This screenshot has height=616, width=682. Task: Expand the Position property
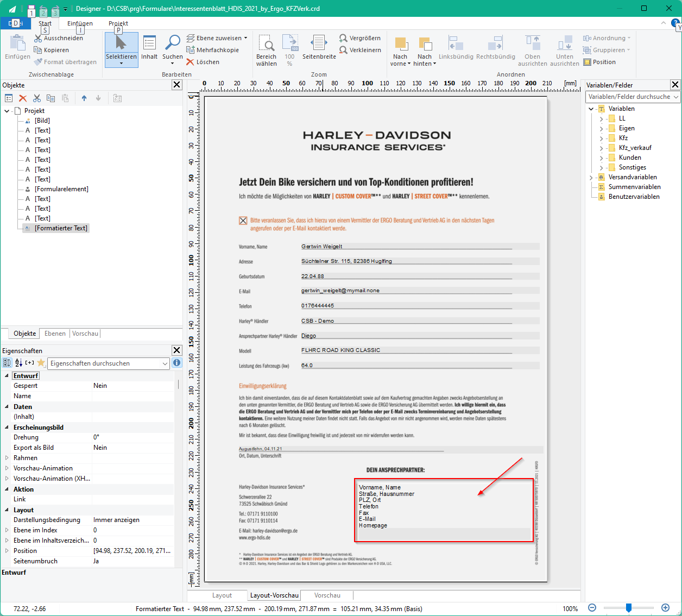7,551
